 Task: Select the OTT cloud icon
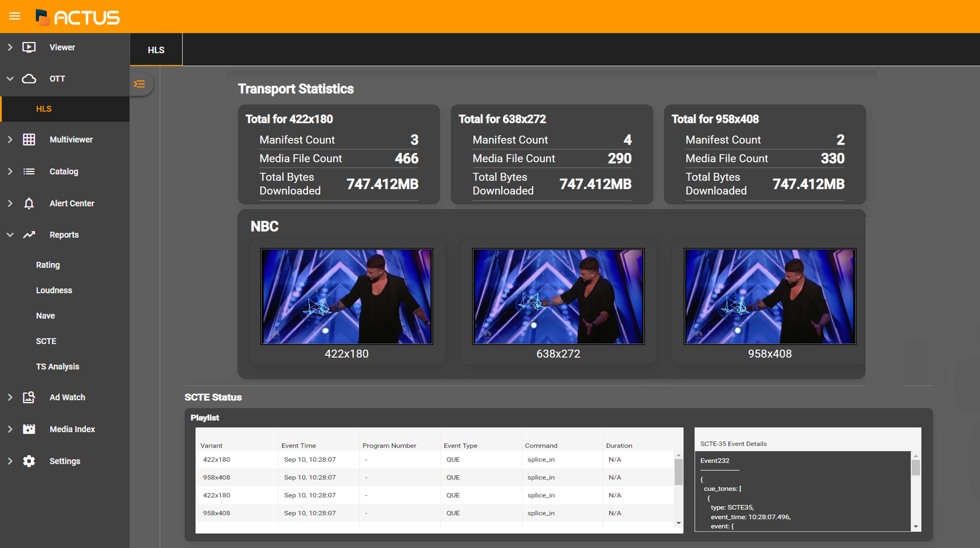pos(29,79)
